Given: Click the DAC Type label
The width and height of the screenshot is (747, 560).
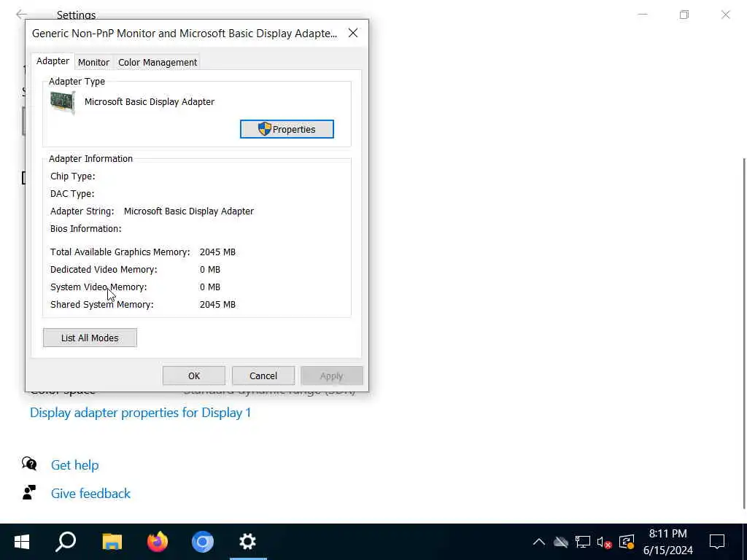Looking at the screenshot, I should click(x=72, y=194).
